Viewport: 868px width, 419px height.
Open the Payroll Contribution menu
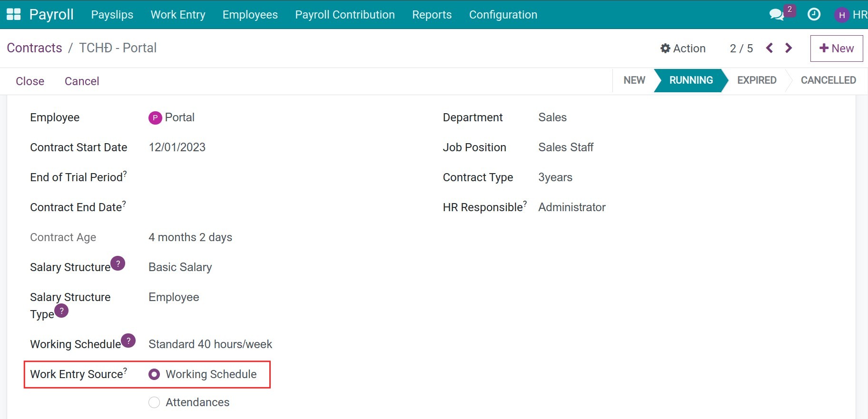(345, 15)
